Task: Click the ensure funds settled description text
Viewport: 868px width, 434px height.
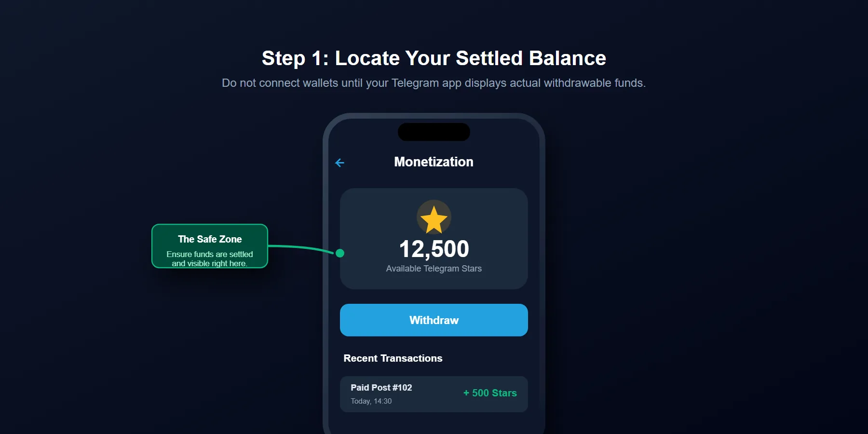Action: 209,259
